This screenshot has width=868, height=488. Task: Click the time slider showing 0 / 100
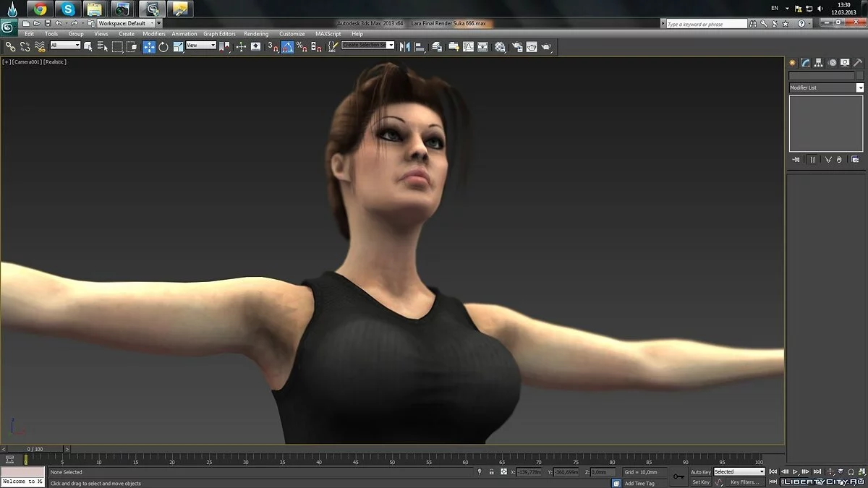coord(35,449)
